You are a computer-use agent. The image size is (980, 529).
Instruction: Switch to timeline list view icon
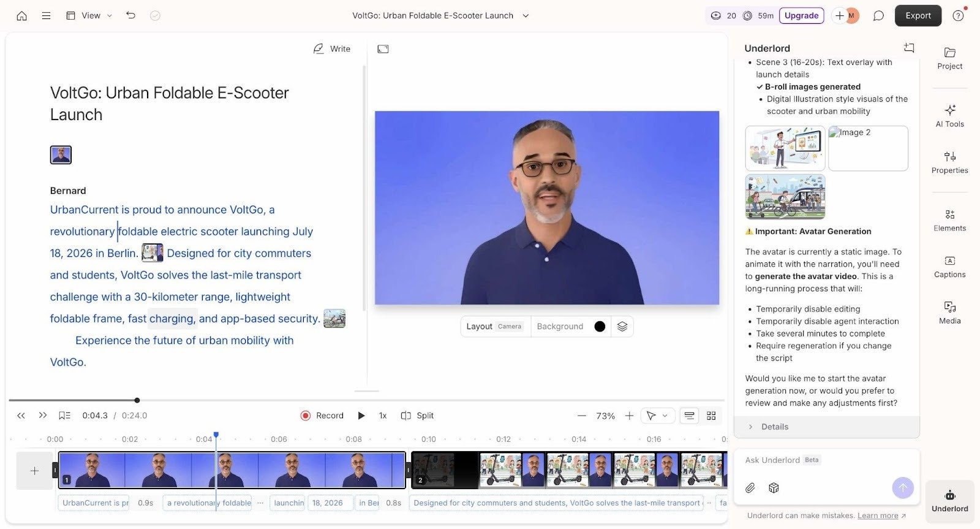[689, 416]
